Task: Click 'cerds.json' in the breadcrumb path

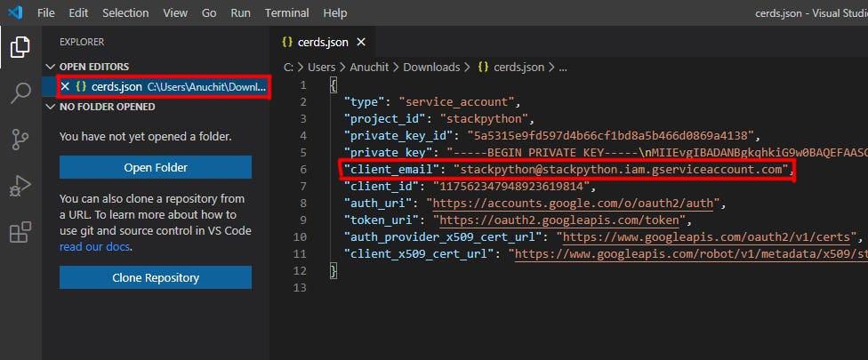Action: [x=518, y=67]
